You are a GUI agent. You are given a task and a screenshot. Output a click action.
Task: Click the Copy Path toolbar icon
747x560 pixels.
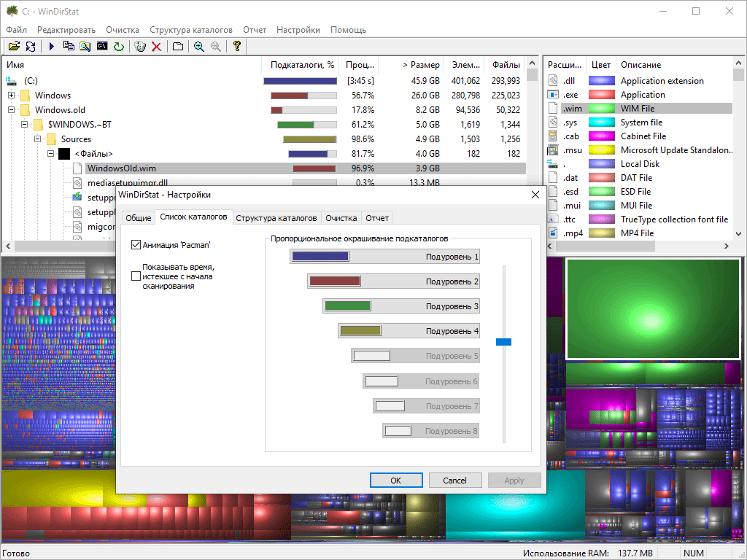[69, 46]
